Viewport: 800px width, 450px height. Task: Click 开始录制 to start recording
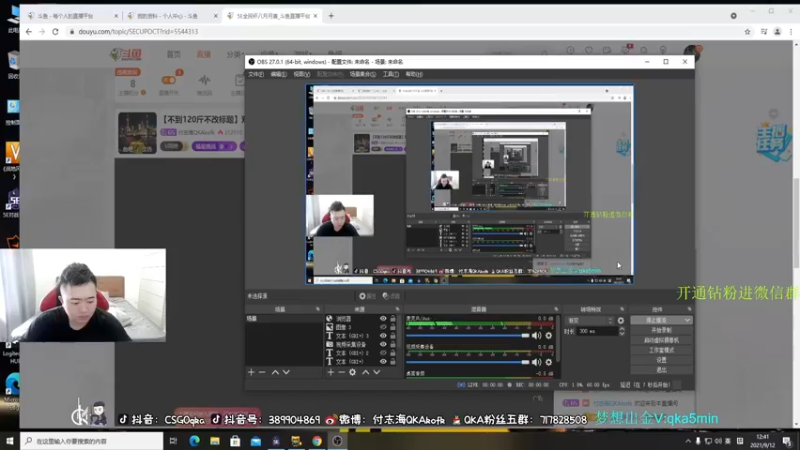coord(661,330)
